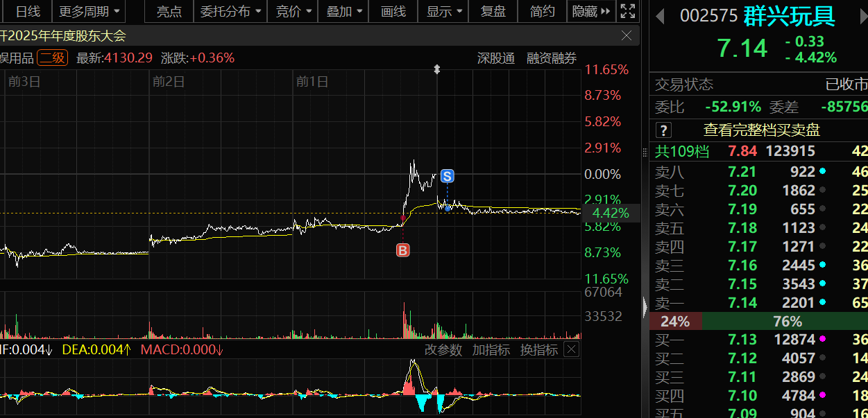The image size is (868, 418).
Task: Toggle 复盘 replay mode
Action: [x=493, y=12]
